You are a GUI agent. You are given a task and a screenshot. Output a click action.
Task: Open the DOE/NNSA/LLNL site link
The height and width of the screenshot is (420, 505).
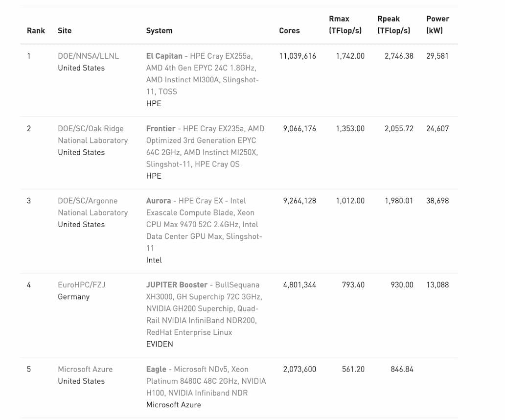(x=88, y=56)
